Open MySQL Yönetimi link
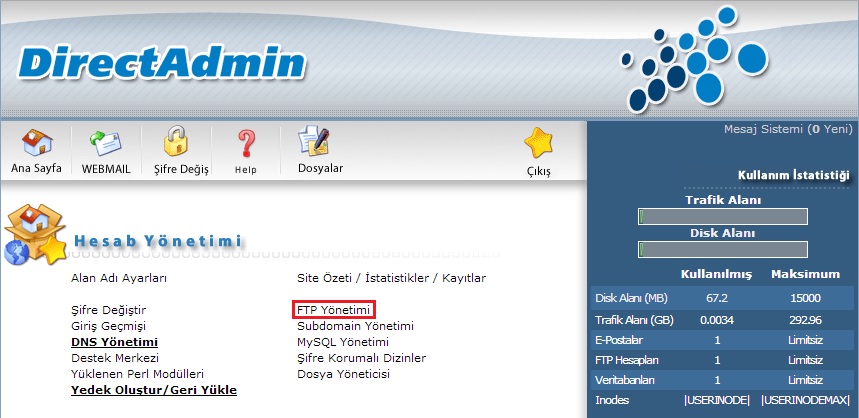This screenshot has height=418, width=859. (x=343, y=342)
